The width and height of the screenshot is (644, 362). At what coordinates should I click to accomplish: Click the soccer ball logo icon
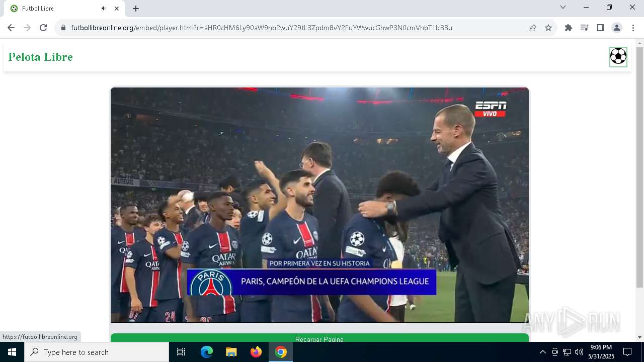[618, 57]
